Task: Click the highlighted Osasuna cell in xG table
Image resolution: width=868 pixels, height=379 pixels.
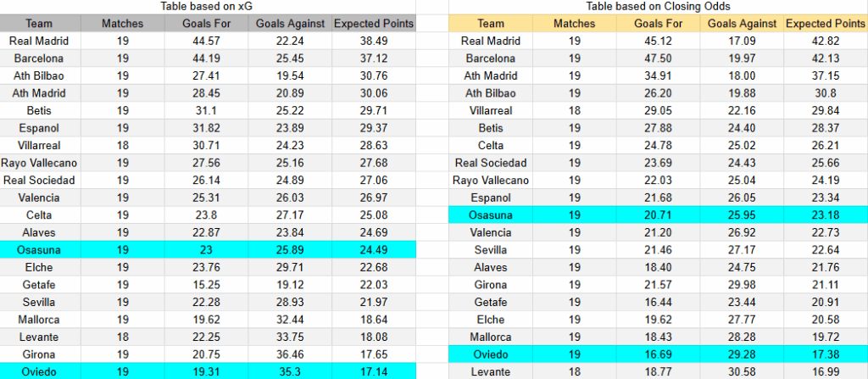Action: point(39,249)
